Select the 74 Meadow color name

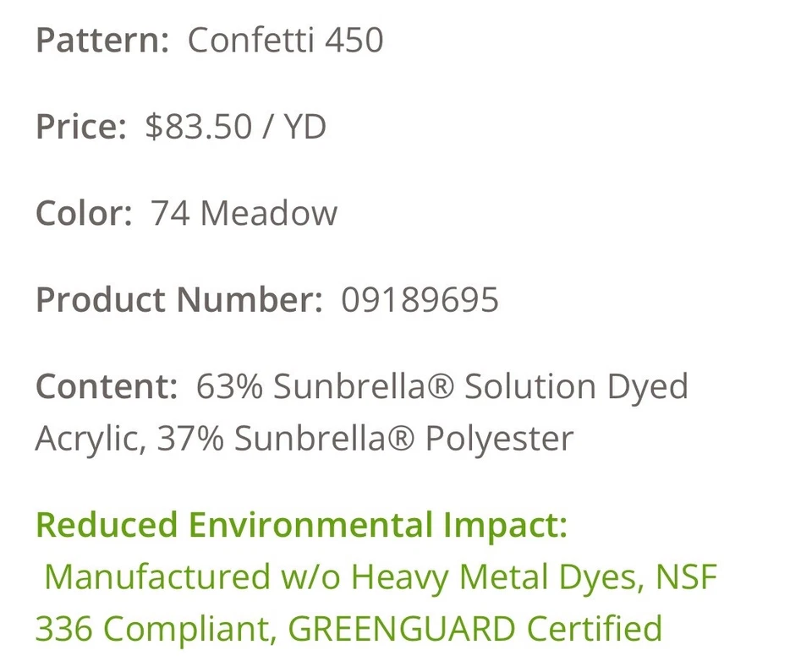click(x=244, y=213)
